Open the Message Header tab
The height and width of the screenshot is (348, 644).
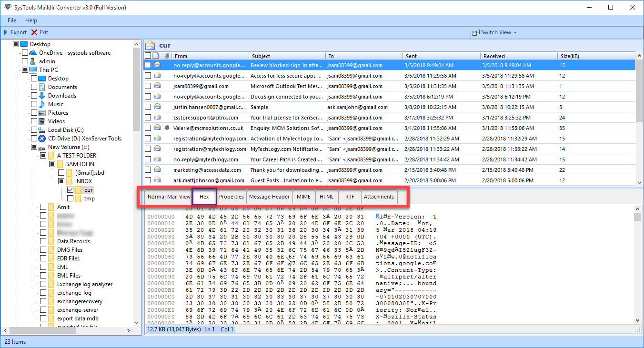(269, 197)
